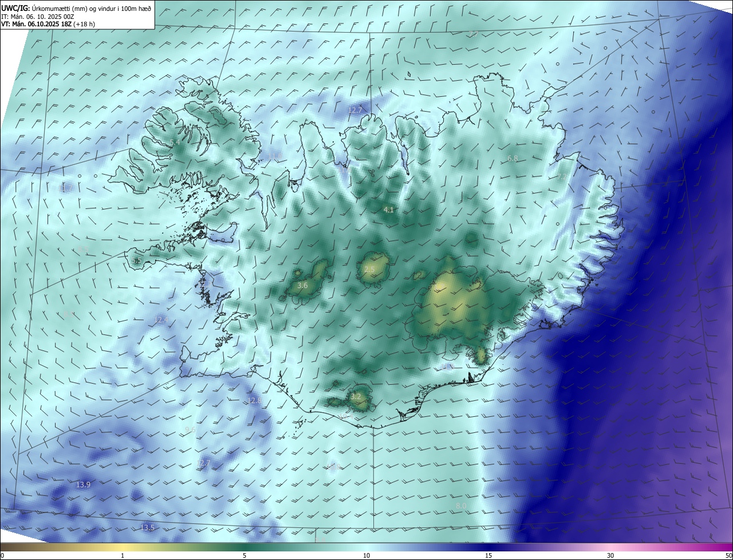Click the '50' tick on the color scale
The width and height of the screenshot is (733, 560).
tap(728, 555)
